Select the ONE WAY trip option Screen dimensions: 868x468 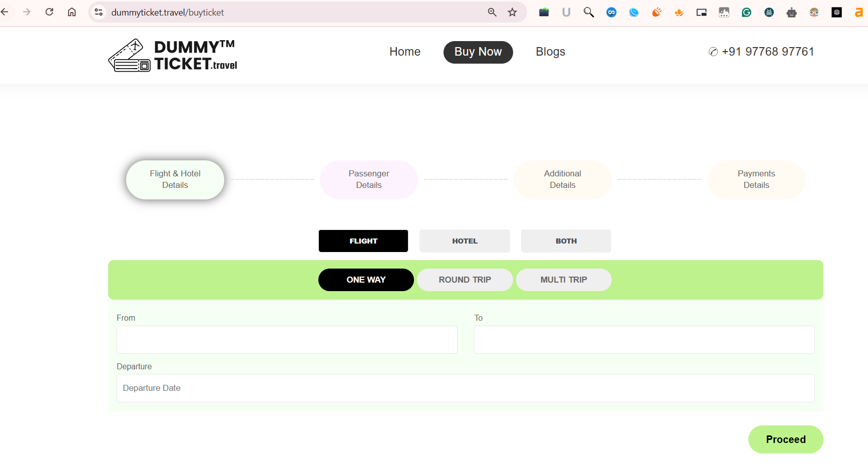coord(366,280)
